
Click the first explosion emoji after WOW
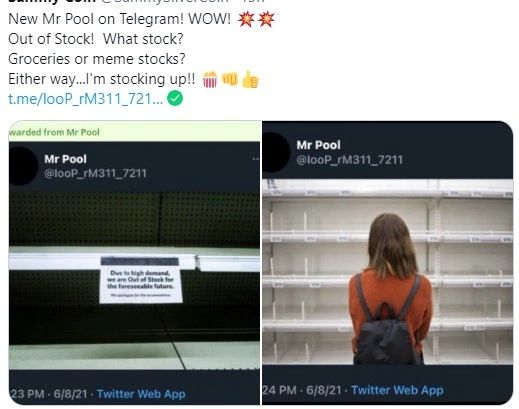[x=246, y=20]
